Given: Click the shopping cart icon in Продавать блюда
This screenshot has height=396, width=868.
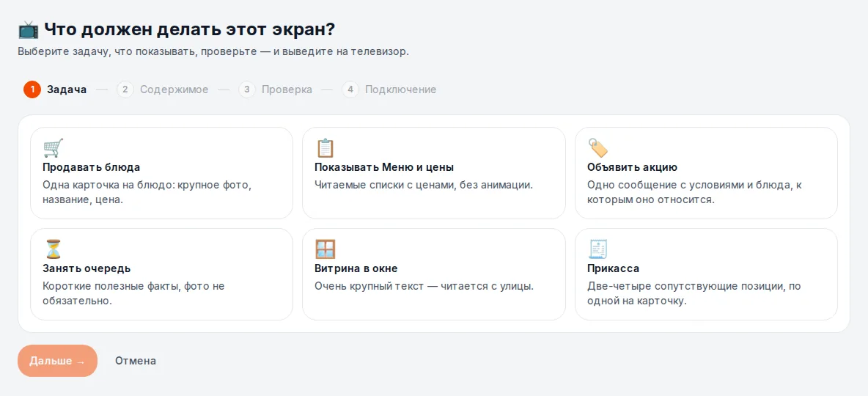Looking at the screenshot, I should pos(53,148).
